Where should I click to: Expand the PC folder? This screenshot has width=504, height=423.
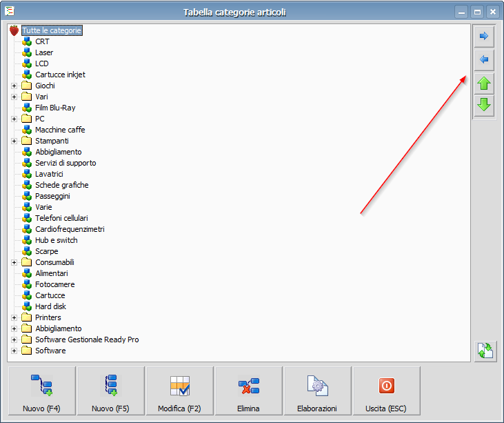tap(14, 119)
